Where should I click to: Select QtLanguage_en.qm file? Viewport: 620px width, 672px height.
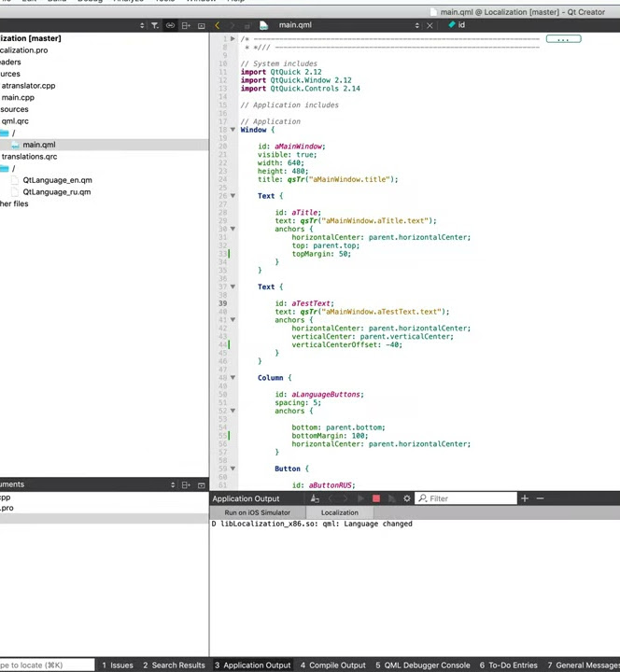pyautogui.click(x=58, y=180)
